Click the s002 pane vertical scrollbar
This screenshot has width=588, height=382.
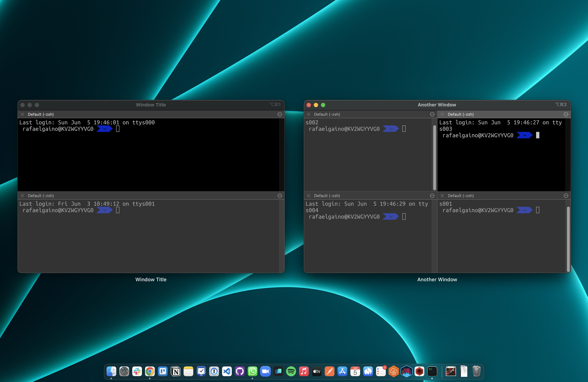click(x=435, y=158)
